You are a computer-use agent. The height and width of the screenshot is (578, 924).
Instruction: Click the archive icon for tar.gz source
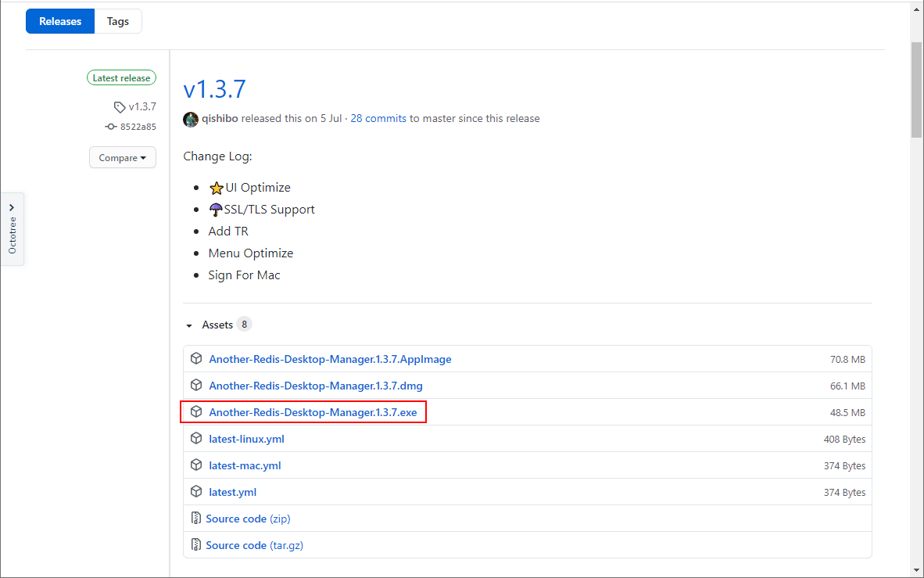[x=196, y=544]
